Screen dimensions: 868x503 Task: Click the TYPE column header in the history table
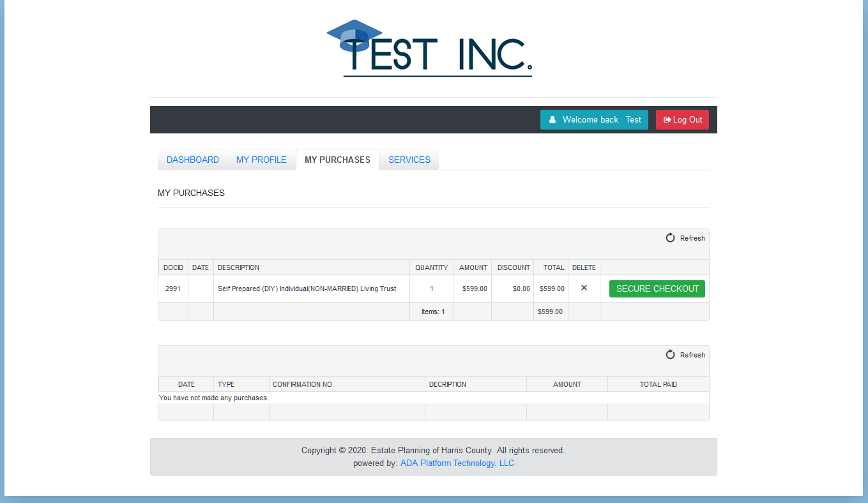(x=226, y=384)
